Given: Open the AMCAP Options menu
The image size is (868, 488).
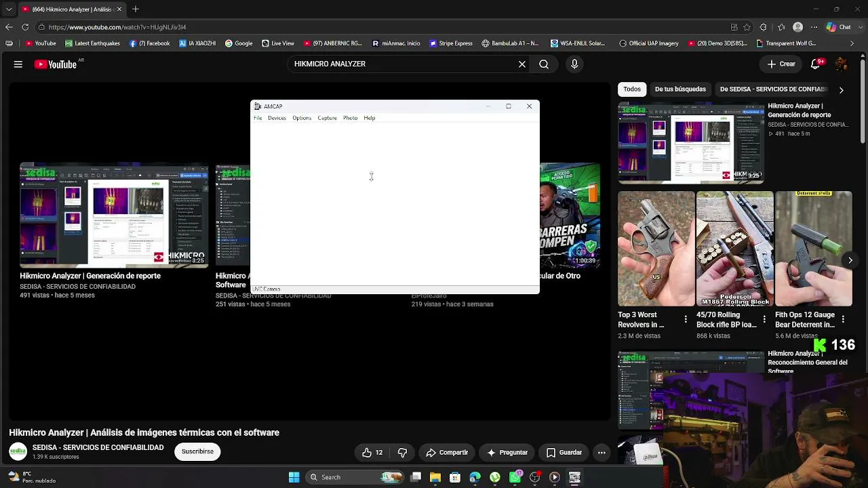Looking at the screenshot, I should 302,118.
